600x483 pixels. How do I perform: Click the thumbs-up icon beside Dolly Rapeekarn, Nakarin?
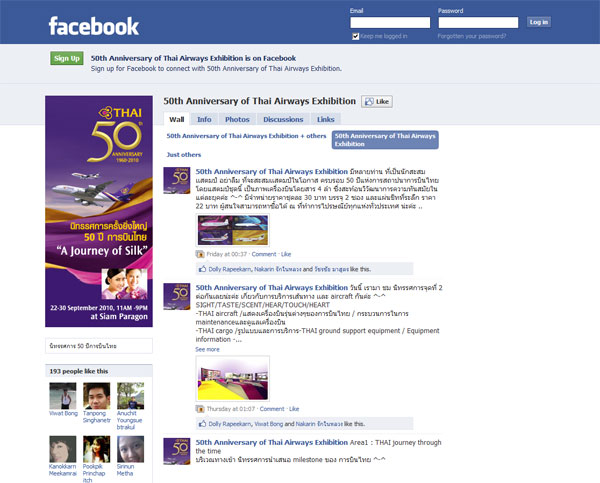tap(202, 269)
